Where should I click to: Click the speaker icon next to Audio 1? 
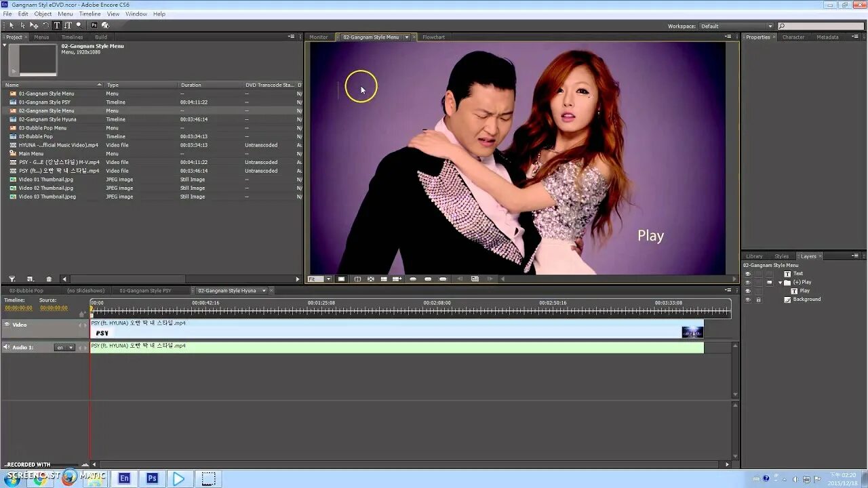tap(6, 347)
